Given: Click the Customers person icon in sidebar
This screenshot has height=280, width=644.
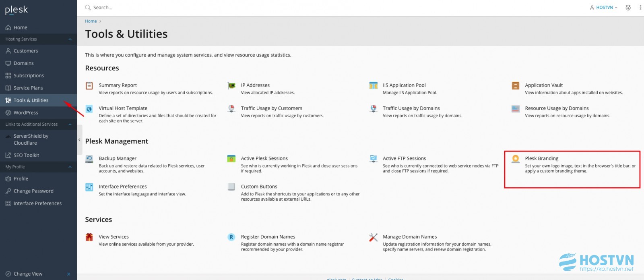Looking at the screenshot, I should [x=8, y=51].
